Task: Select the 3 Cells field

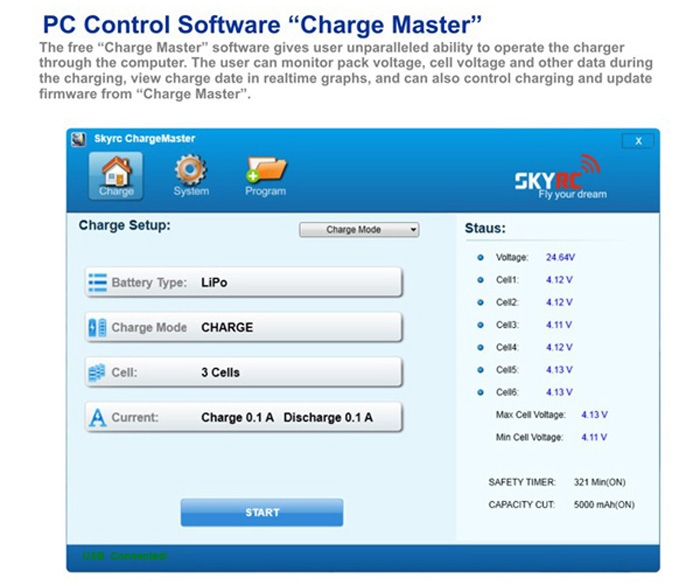Action: click(x=244, y=372)
